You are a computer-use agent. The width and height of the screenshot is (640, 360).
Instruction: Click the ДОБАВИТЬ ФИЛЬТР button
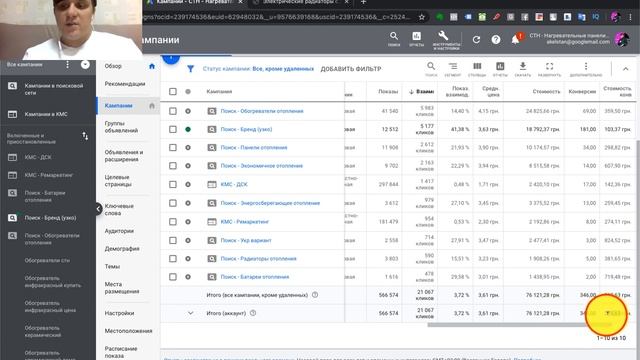351,69
